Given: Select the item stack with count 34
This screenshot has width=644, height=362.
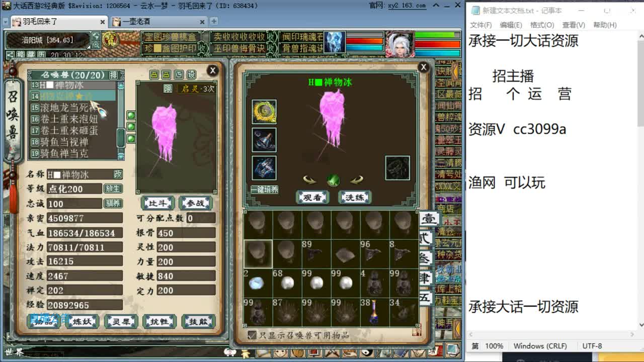Looking at the screenshot, I should click(404, 312).
